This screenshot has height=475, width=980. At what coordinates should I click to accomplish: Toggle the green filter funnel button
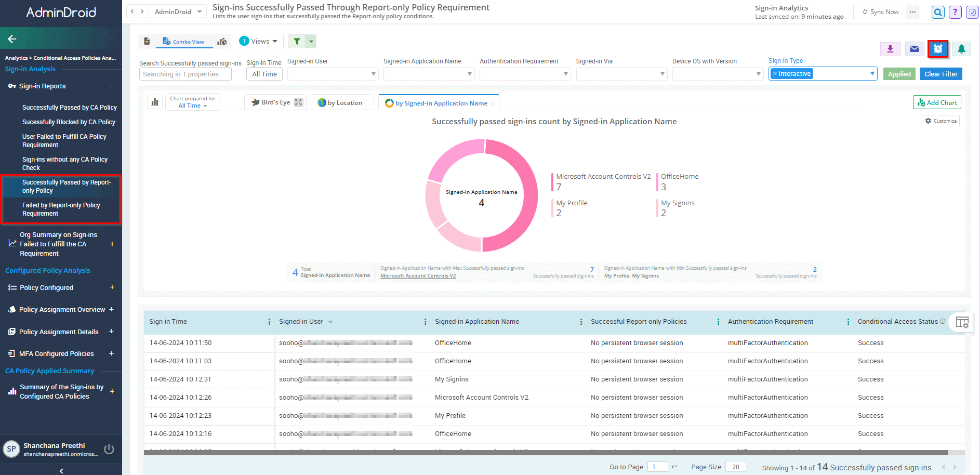[x=297, y=42]
